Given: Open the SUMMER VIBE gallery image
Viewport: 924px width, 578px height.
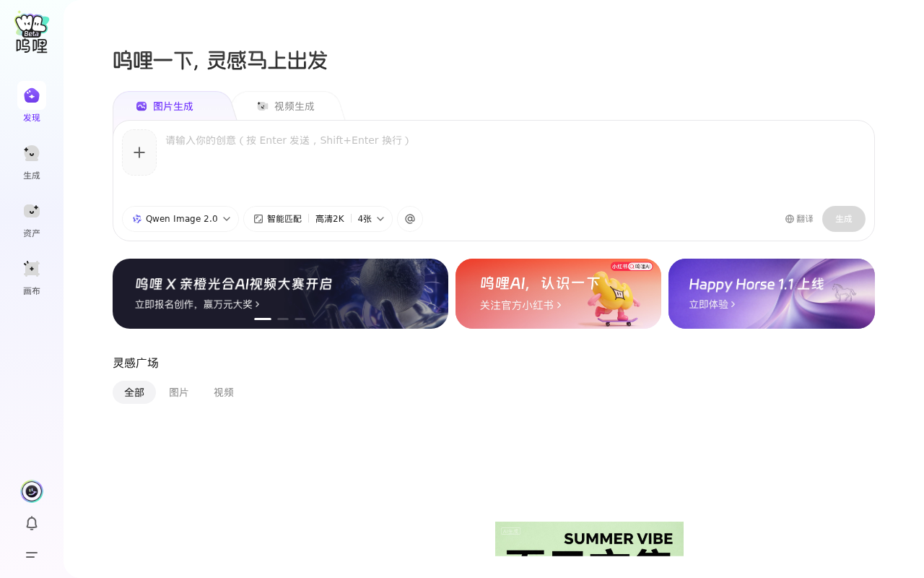Looking at the screenshot, I should [589, 539].
